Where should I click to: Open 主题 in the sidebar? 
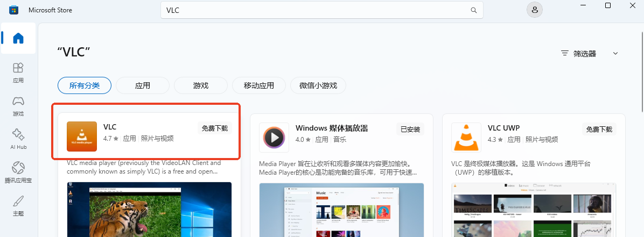click(18, 206)
